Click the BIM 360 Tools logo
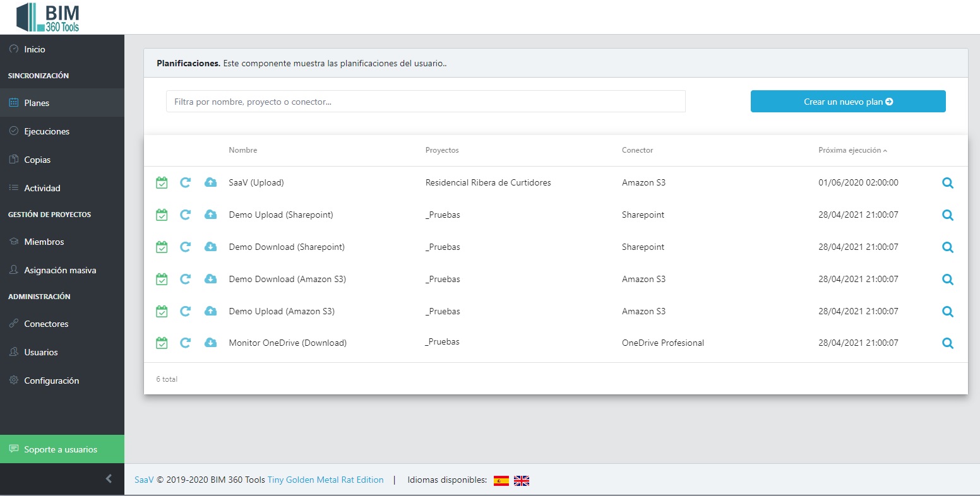Image resolution: width=980 pixels, height=496 pixels. click(48, 18)
